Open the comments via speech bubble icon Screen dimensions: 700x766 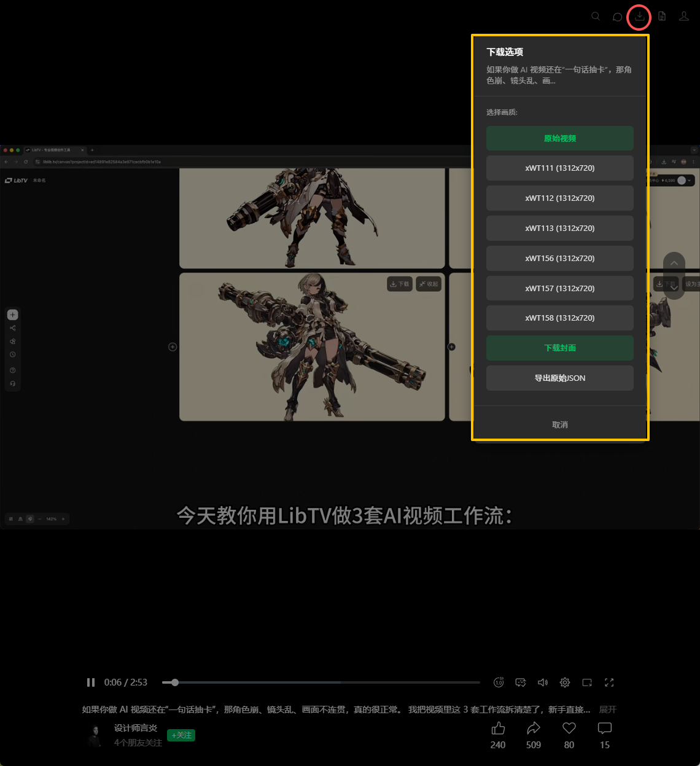tap(605, 729)
